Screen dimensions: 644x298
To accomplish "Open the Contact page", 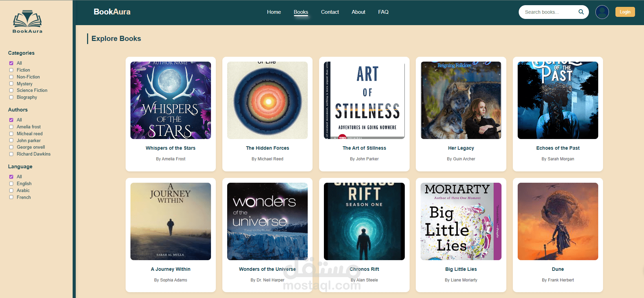I will [x=330, y=12].
